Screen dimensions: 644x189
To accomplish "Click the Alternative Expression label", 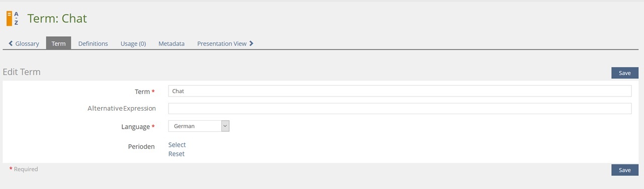I will (x=122, y=109).
